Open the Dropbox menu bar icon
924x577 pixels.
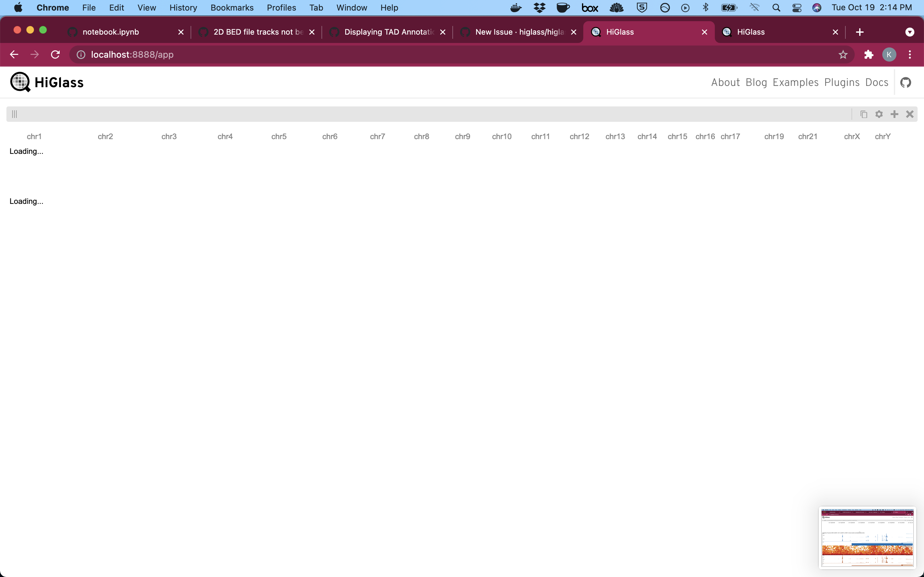[540, 7]
